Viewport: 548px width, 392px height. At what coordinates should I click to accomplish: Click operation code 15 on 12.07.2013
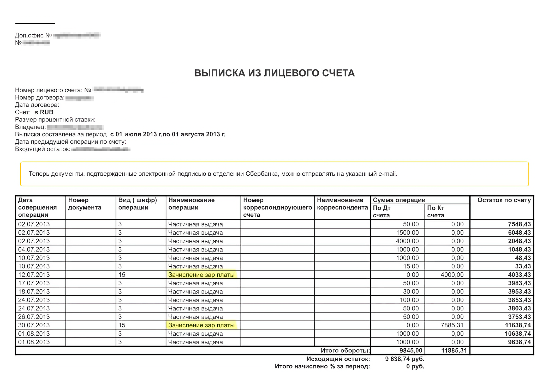122,275
